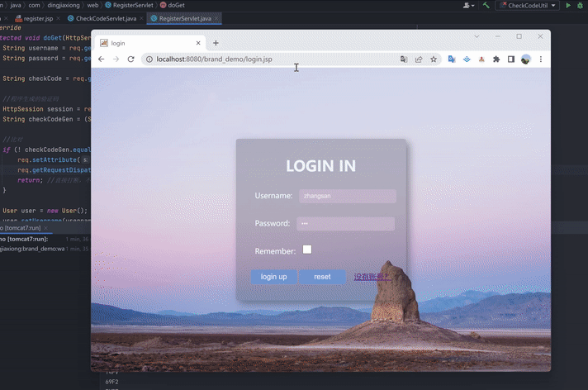588x390 pixels.
Task: Translate this page icon in address bar
Action: click(x=404, y=59)
